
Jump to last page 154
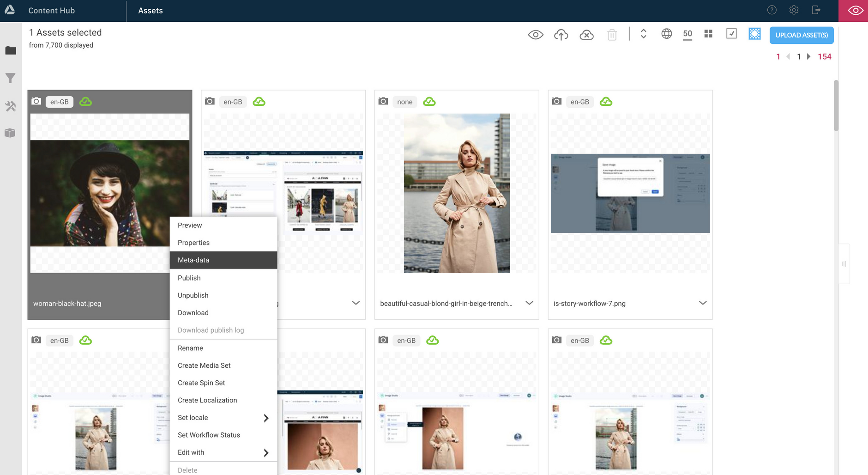[x=824, y=56]
